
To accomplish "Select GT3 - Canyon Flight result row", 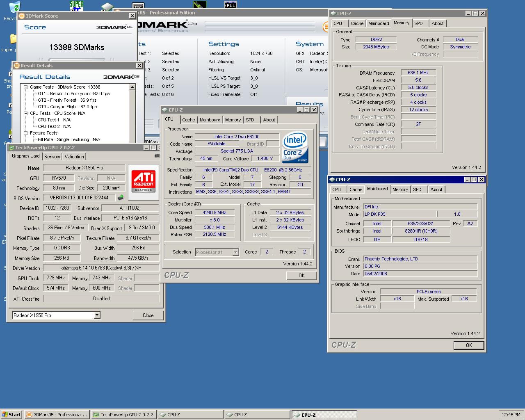I will tap(67, 107).
